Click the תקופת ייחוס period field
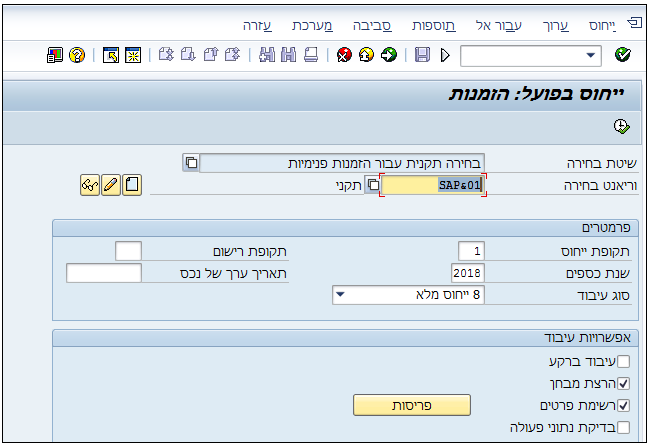This screenshot has height=446, width=650. click(x=471, y=251)
